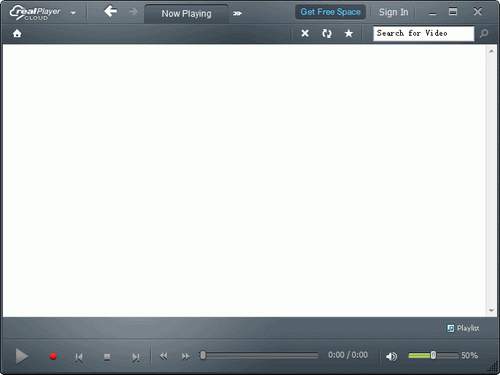This screenshot has height=375, width=500.
Task: Minimize the RealPlayer window
Action: click(x=432, y=14)
